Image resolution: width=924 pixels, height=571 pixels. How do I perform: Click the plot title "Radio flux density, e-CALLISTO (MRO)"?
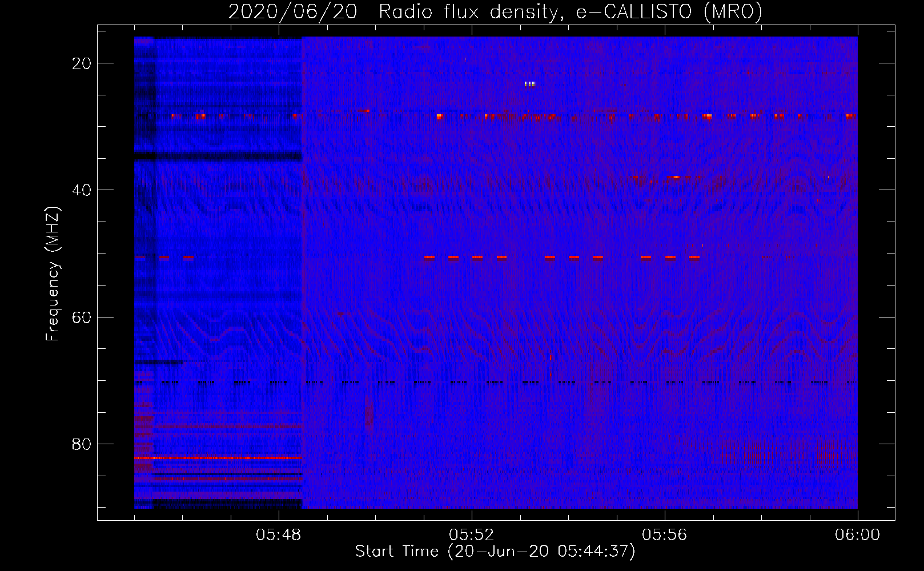(571, 12)
